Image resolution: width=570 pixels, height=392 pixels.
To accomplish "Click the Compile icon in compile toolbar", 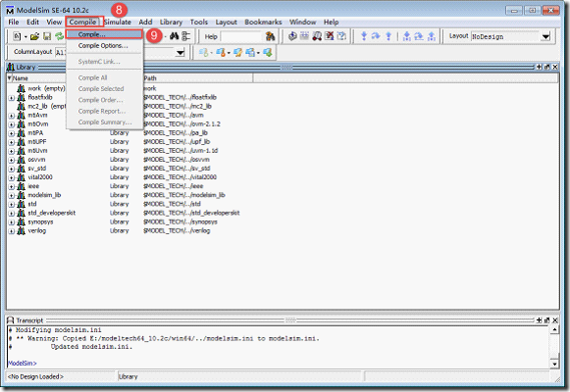I will tap(292, 36).
